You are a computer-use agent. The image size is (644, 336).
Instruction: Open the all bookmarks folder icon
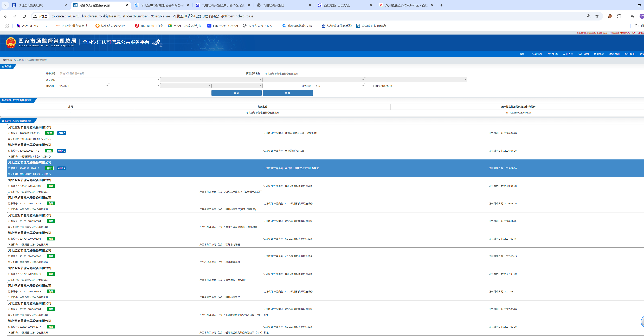tap(637, 26)
